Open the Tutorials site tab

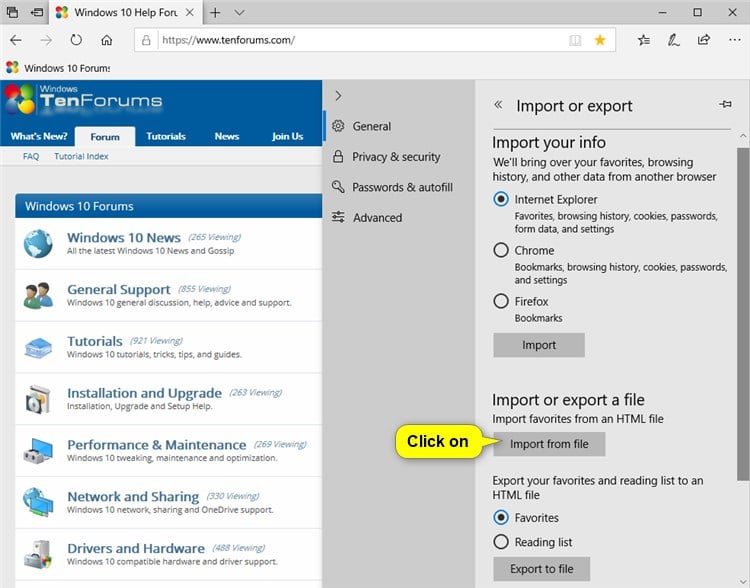point(166,136)
